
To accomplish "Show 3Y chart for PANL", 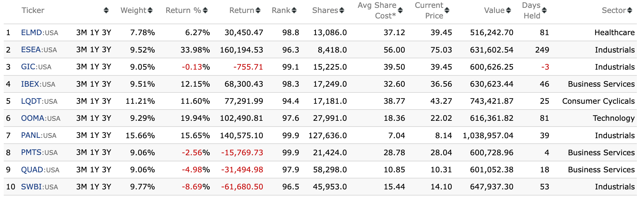I will [107, 135].
